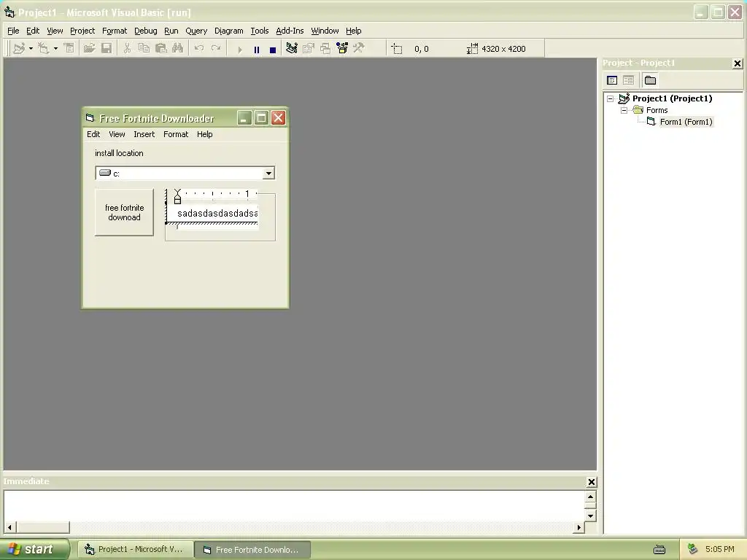Image resolution: width=747 pixels, height=560 pixels.
Task: Click the Start (run) play button
Action: (239, 50)
